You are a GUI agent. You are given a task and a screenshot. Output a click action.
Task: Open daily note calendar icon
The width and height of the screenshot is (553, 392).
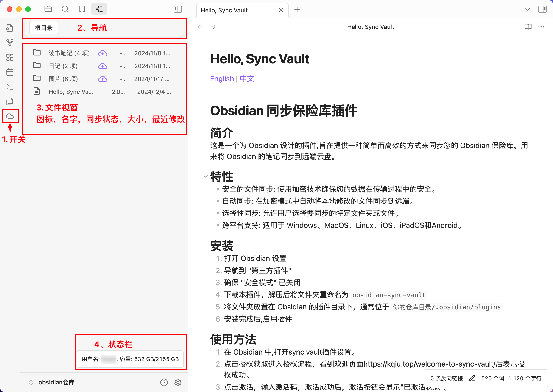click(x=10, y=72)
